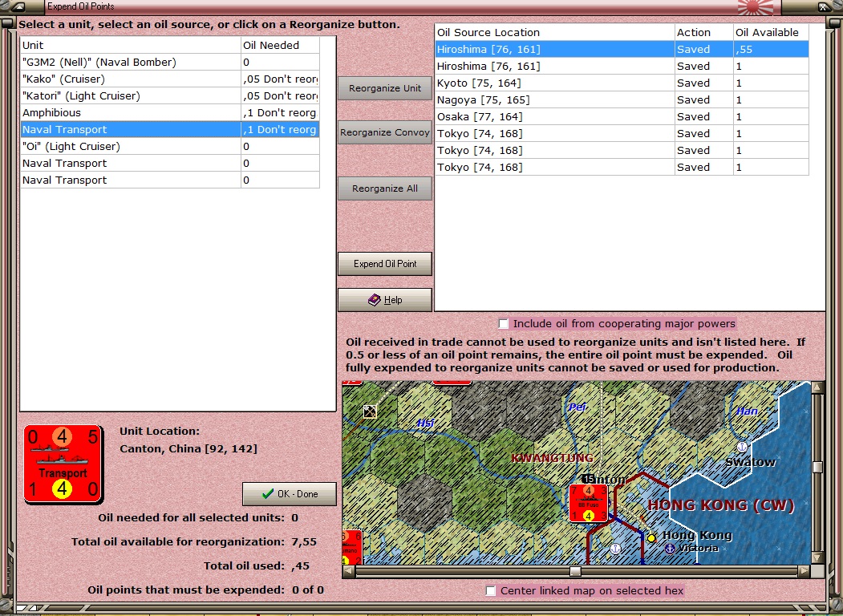Click the red Transport unit counter
Screen dimensions: 843x616
point(63,464)
